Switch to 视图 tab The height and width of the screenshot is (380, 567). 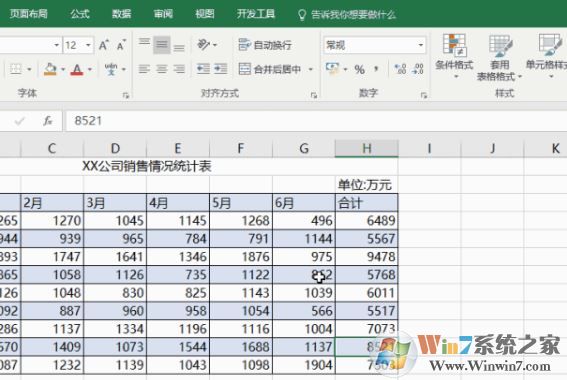(x=205, y=14)
